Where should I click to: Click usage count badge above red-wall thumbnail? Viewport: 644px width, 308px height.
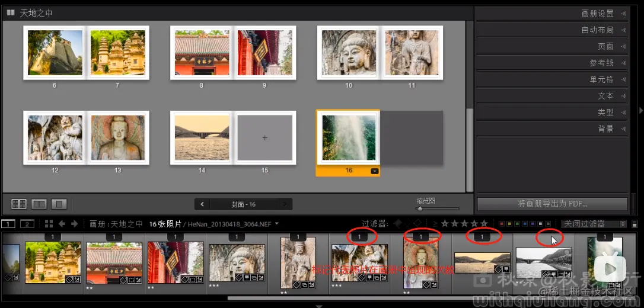coord(176,237)
